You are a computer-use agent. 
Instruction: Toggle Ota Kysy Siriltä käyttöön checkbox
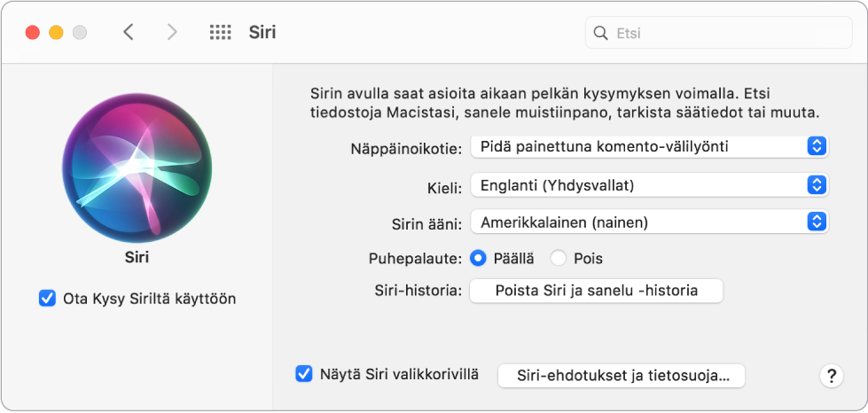48,299
